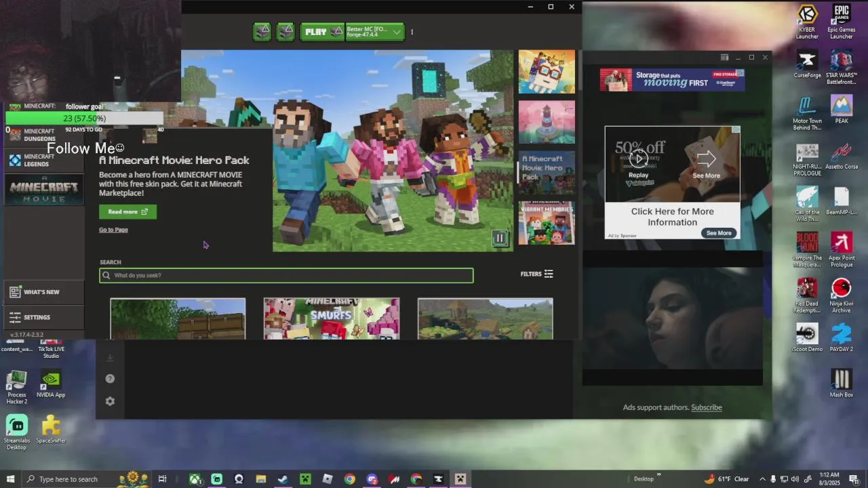Screen dimensions: 868x488
Task: Select the pink lighthouse carousel thumbnail
Action: [547, 122]
